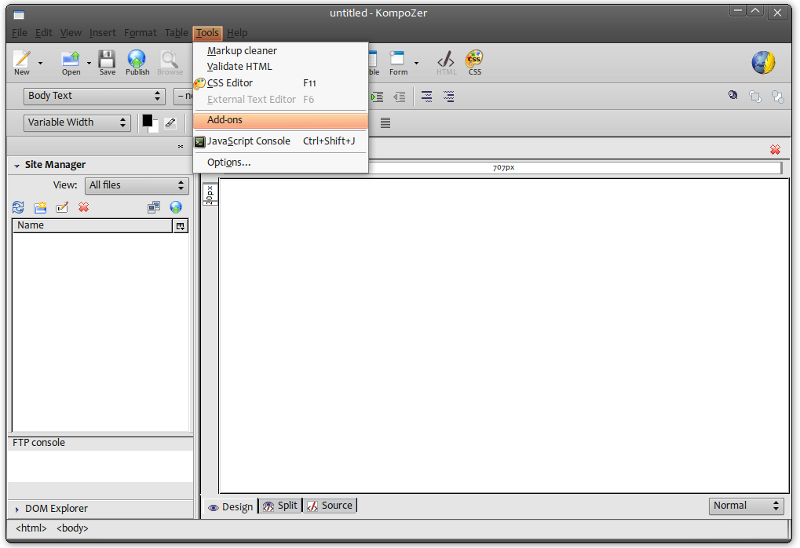The width and height of the screenshot is (800, 548).
Task: Switch to the Split view tab
Action: point(280,506)
